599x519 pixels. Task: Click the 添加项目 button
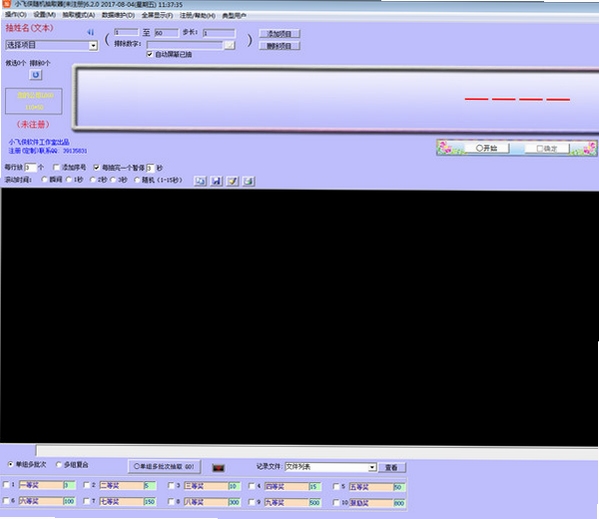click(280, 34)
